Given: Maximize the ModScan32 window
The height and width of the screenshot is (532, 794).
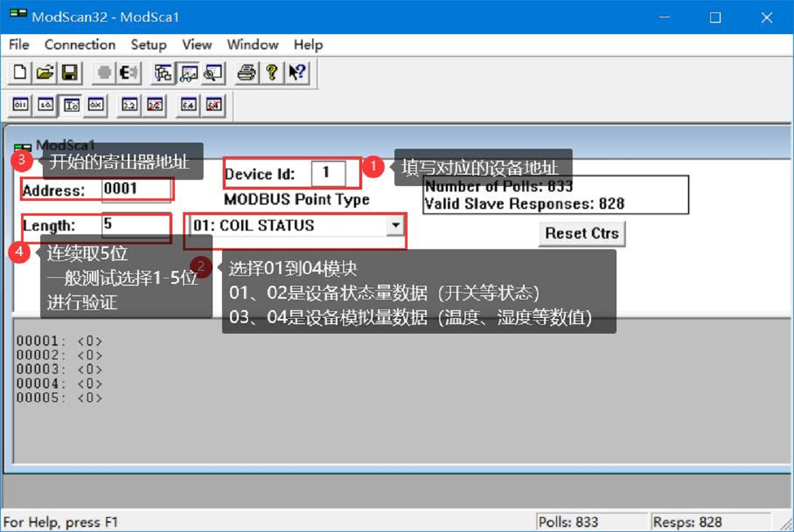Looking at the screenshot, I should [x=715, y=17].
